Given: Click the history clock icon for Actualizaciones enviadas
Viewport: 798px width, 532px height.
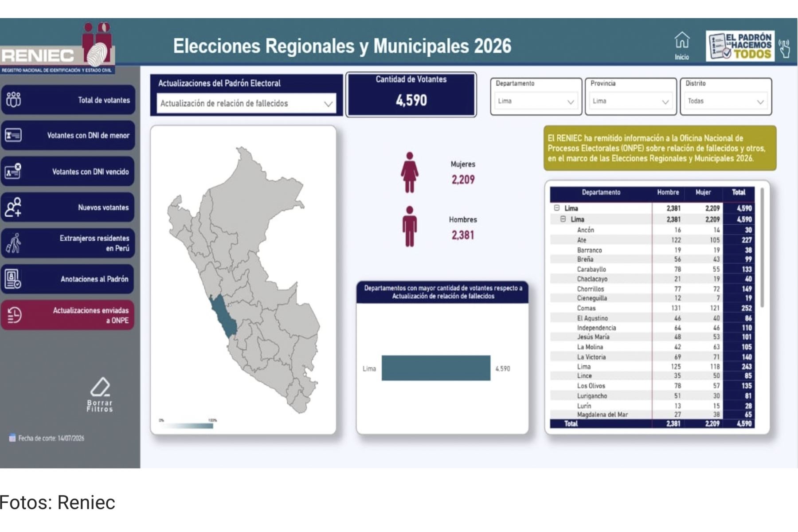Looking at the screenshot, I should (x=14, y=315).
